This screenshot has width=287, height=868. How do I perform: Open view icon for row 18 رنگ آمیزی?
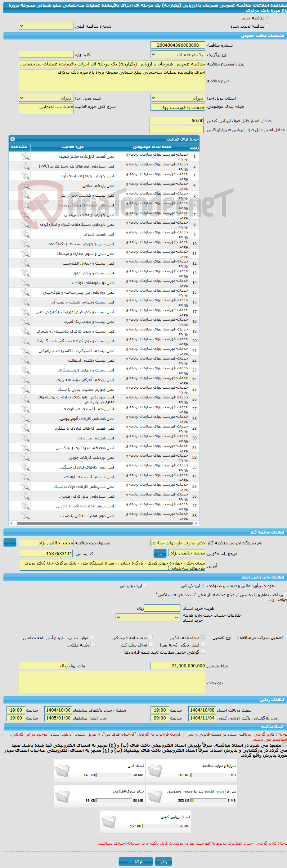25,321
